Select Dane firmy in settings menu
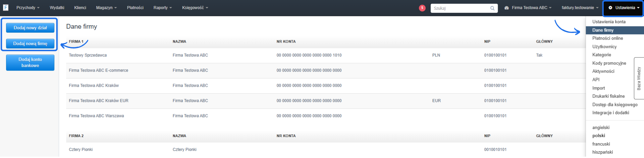Image resolution: width=644 pixels, height=158 pixels. pyautogui.click(x=614, y=30)
